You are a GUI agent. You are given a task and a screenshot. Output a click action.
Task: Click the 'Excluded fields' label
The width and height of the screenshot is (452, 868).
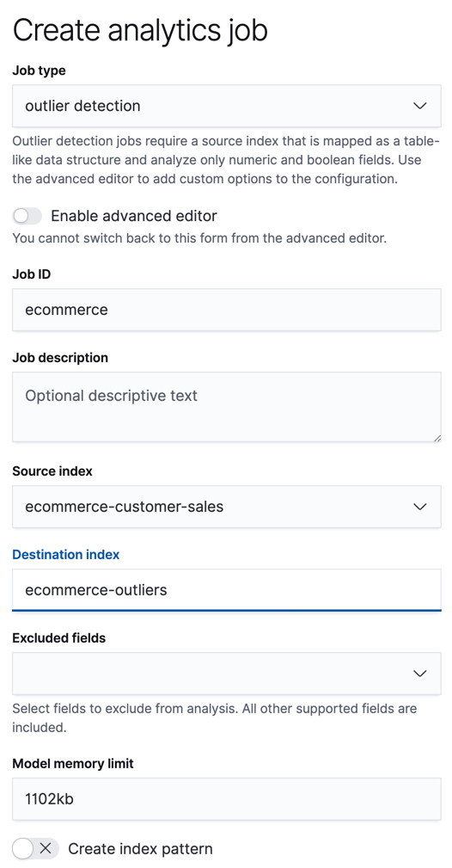[x=58, y=637]
